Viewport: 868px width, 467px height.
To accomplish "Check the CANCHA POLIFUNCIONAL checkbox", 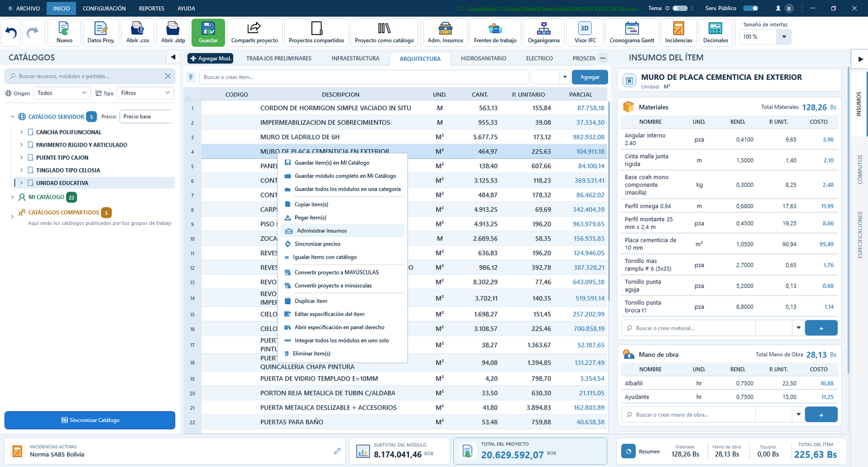I will point(31,132).
